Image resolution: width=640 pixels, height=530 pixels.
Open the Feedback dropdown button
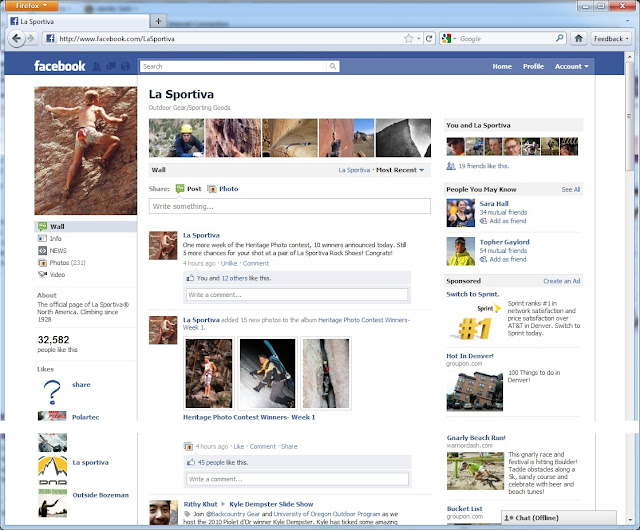611,39
